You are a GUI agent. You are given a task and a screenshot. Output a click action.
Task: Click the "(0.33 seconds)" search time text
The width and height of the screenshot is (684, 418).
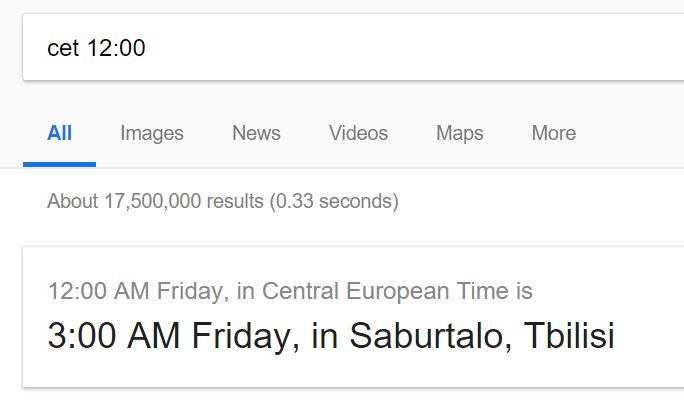[334, 202]
